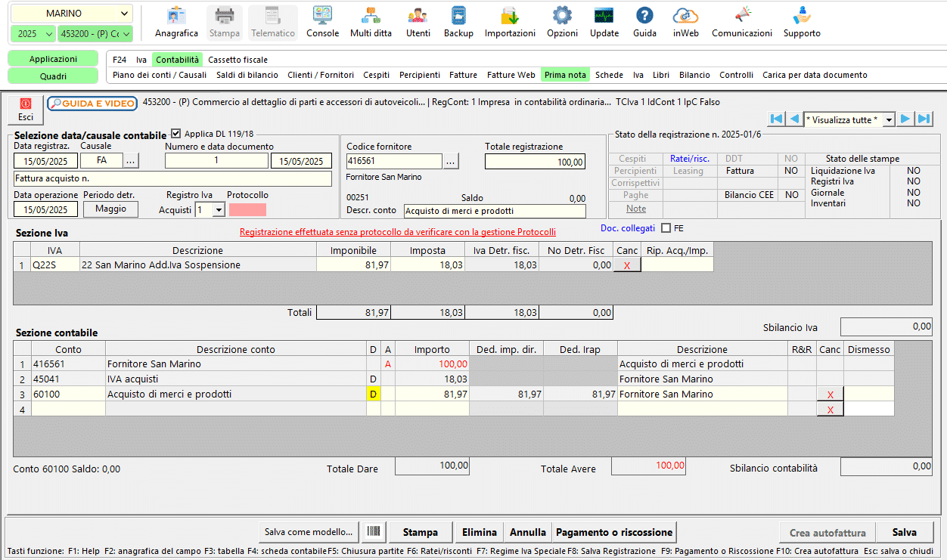Toggle Applica DL 119/18 checkbox
Screen dimensions: 947x560
[176, 134]
